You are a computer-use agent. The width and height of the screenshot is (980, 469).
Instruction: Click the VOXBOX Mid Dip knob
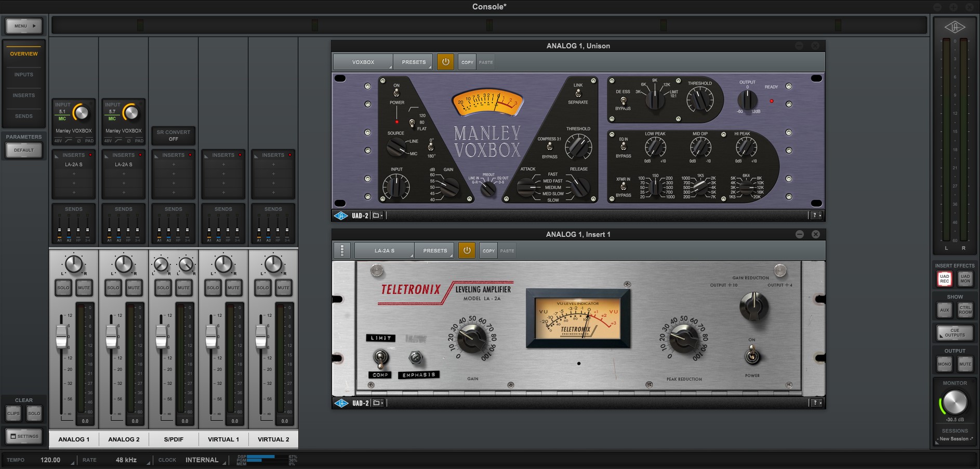click(x=700, y=148)
